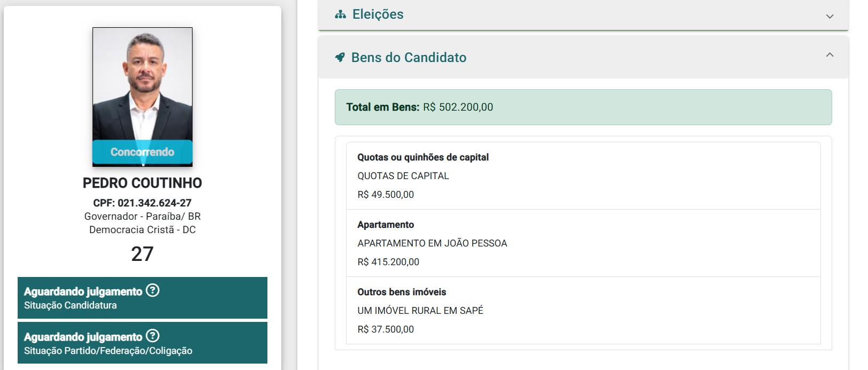
Task: Click the candidate number 27
Action: (x=142, y=253)
